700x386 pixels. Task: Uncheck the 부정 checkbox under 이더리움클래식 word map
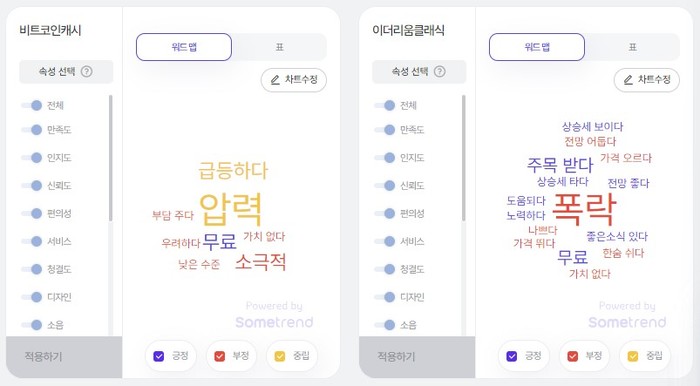(x=573, y=356)
